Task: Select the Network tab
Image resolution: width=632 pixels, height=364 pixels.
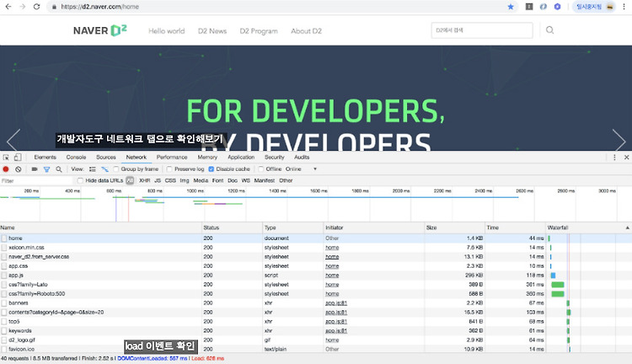Action: [x=137, y=158]
